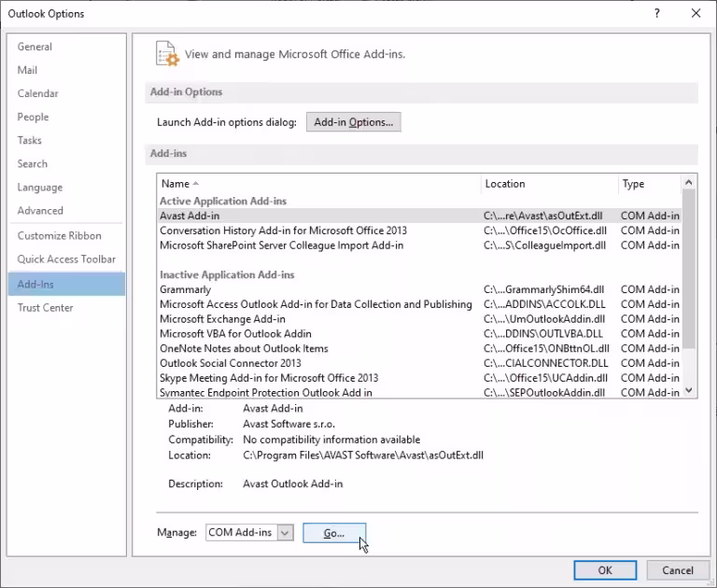Viewport: 717px width, 588px height.
Task: Select Microsoft Access Outlook Add-in for Data Collection
Action: 419,304
